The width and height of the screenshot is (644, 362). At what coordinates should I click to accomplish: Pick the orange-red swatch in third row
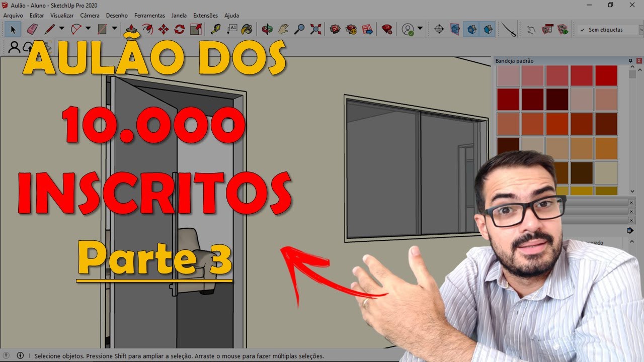click(x=557, y=124)
